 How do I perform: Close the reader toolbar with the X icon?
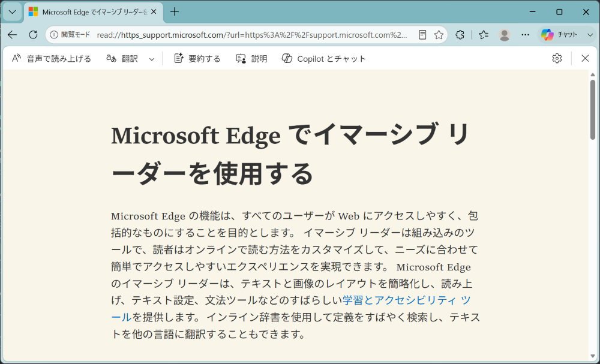click(585, 58)
